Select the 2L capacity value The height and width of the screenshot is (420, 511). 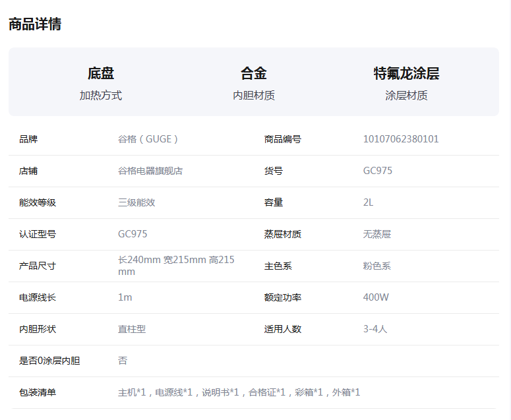369,202
